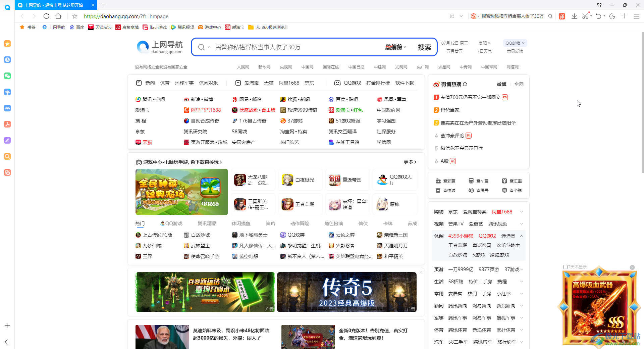Click the screenshot scissors icon
644x349 pixels.
pos(585,16)
